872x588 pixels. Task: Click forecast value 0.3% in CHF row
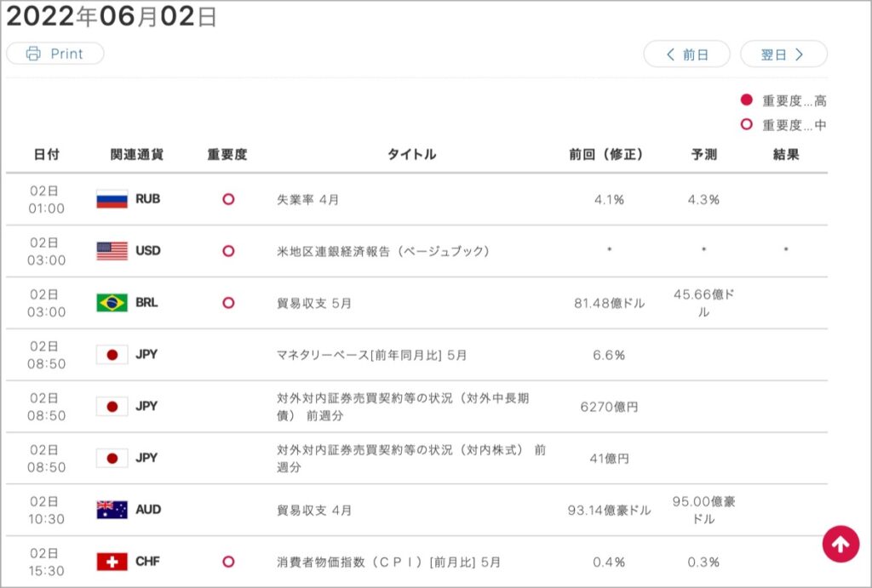pos(703,562)
